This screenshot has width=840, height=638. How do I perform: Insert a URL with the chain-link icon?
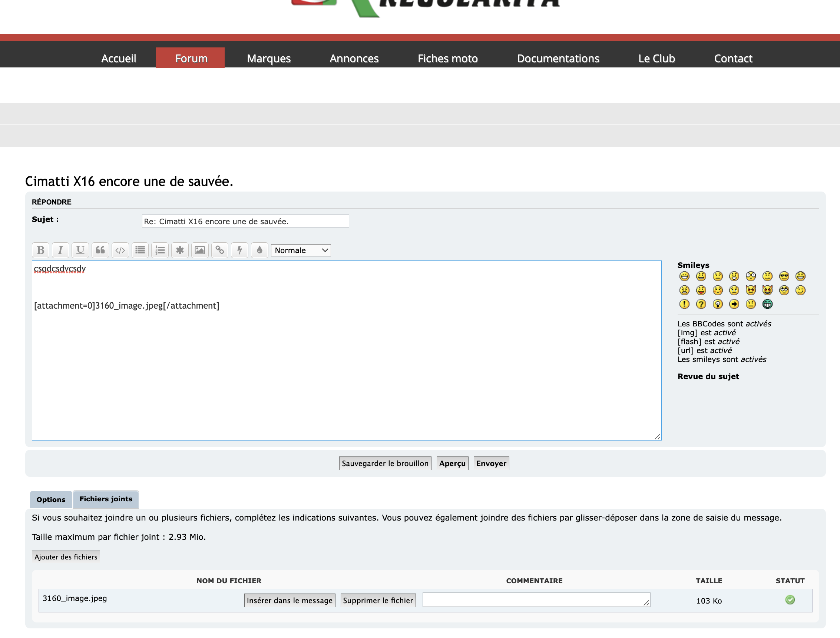(x=219, y=250)
